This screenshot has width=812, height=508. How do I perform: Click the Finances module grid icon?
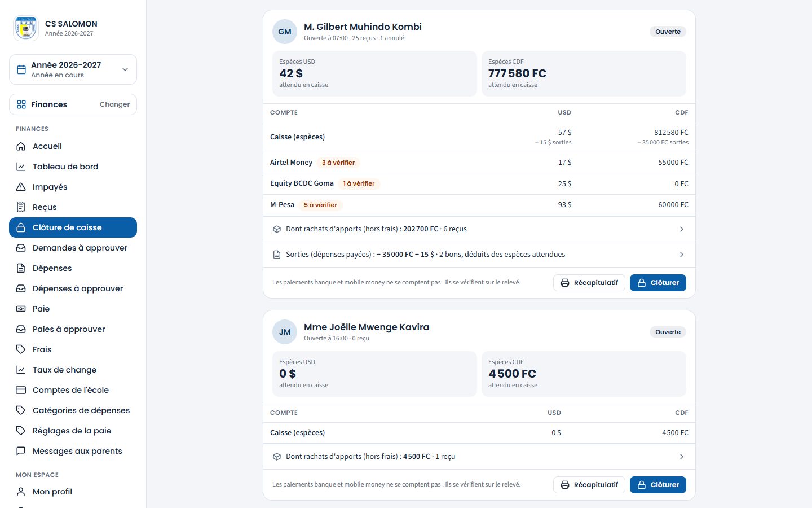tap(21, 104)
